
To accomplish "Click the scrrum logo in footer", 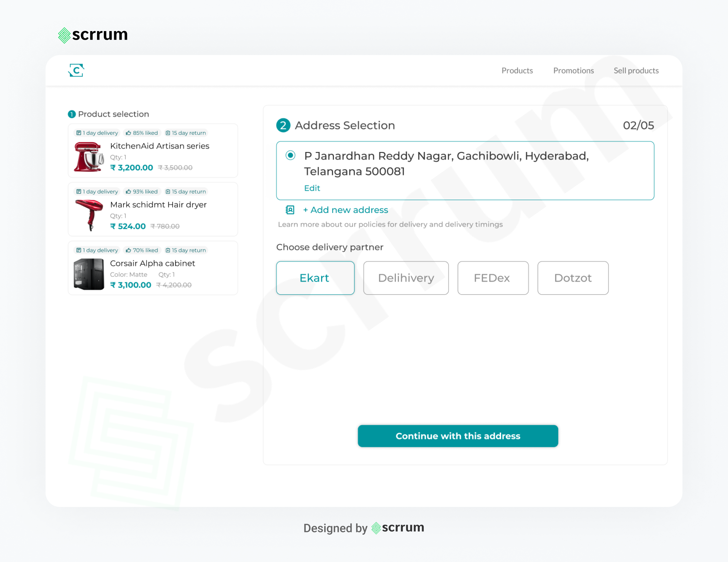I will point(397,528).
